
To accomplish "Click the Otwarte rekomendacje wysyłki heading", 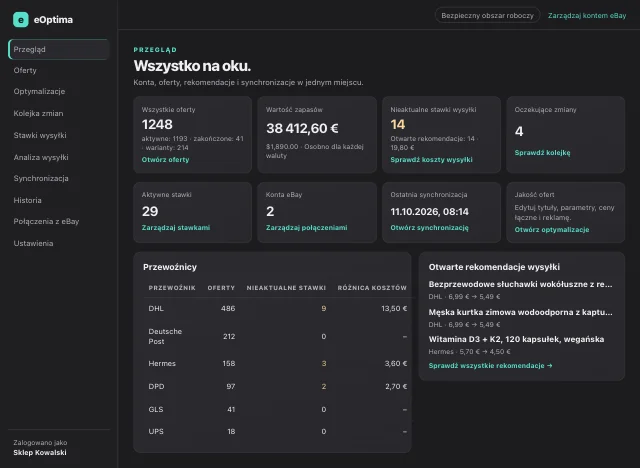I will (494, 267).
